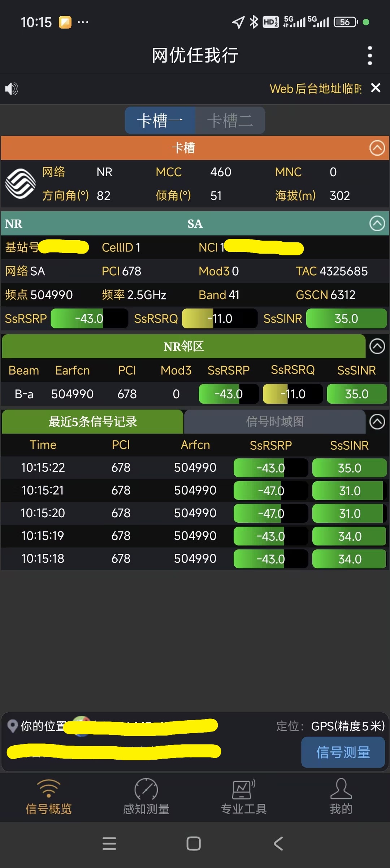Collapse the orange 卡槽 section
The height and width of the screenshot is (868, 390).
pos(377,148)
